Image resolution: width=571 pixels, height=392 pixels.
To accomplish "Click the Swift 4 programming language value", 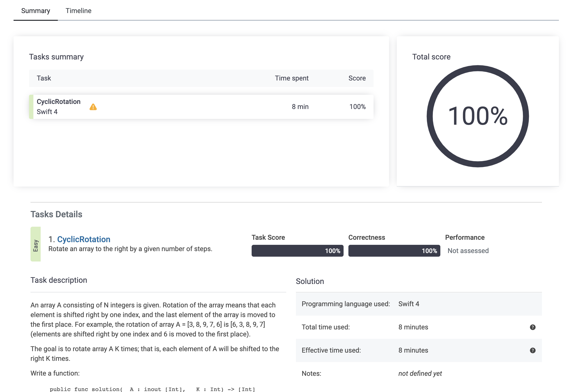I will 408,304.
